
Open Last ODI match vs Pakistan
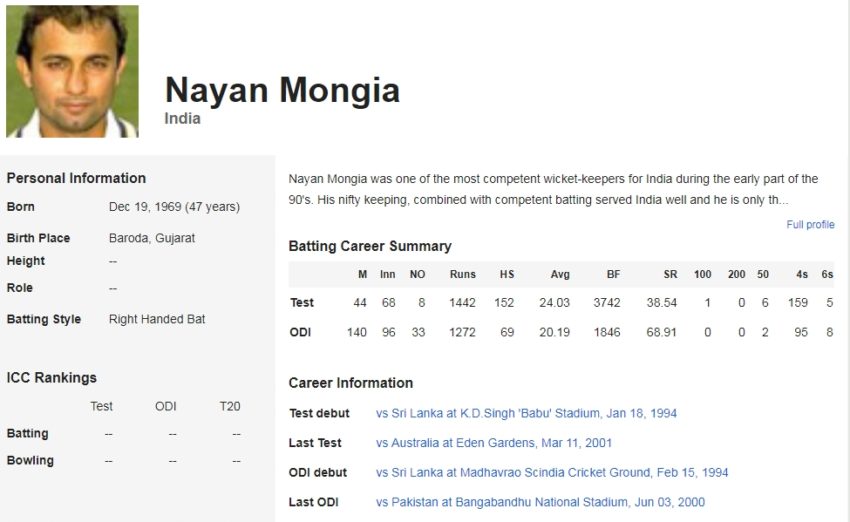click(540, 502)
